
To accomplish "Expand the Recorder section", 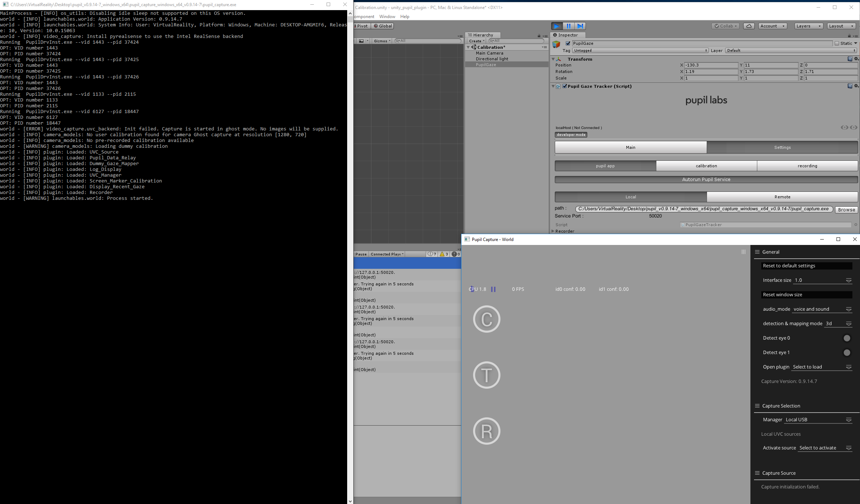I will pos(553,231).
